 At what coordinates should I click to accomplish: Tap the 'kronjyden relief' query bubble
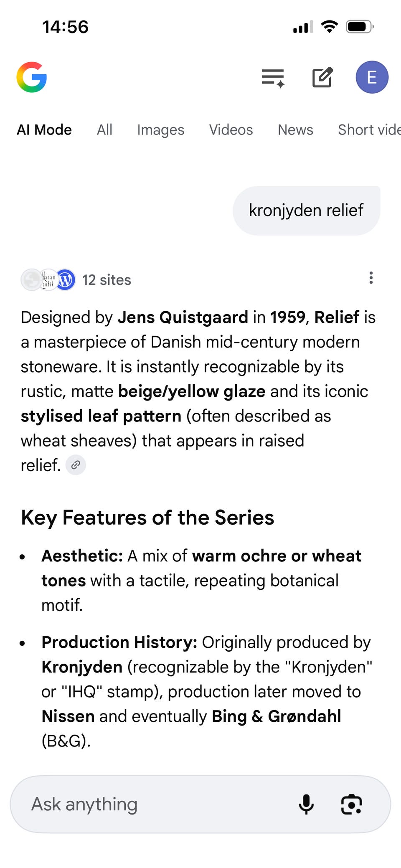coord(307,211)
